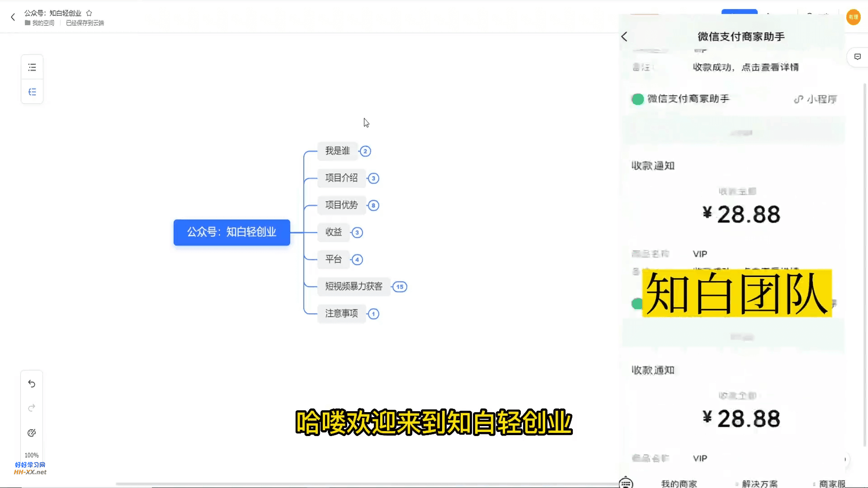Select the 收益 node
The image size is (868, 488).
point(334,232)
